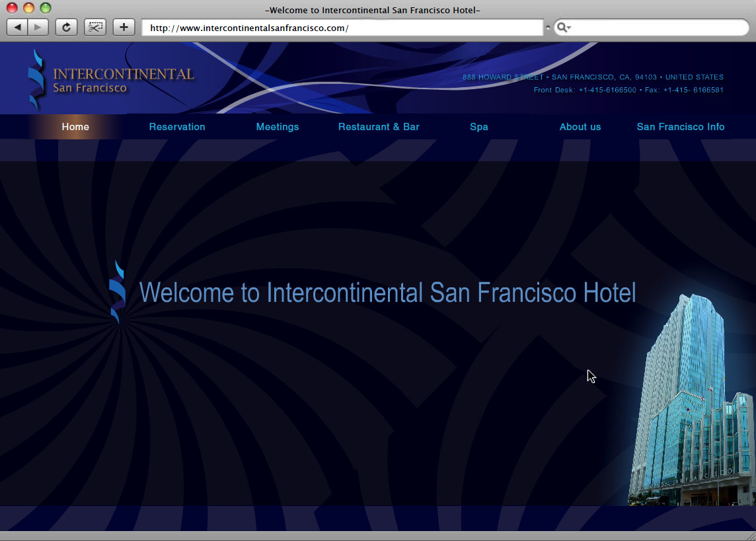Go back with the browser back arrow
Image resolution: width=756 pixels, height=541 pixels.
[x=17, y=27]
